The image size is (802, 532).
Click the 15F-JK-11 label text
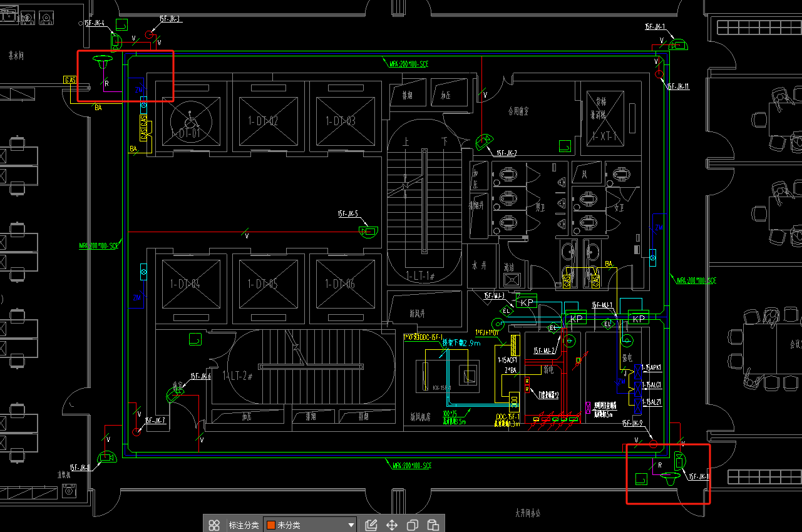[x=677, y=86]
